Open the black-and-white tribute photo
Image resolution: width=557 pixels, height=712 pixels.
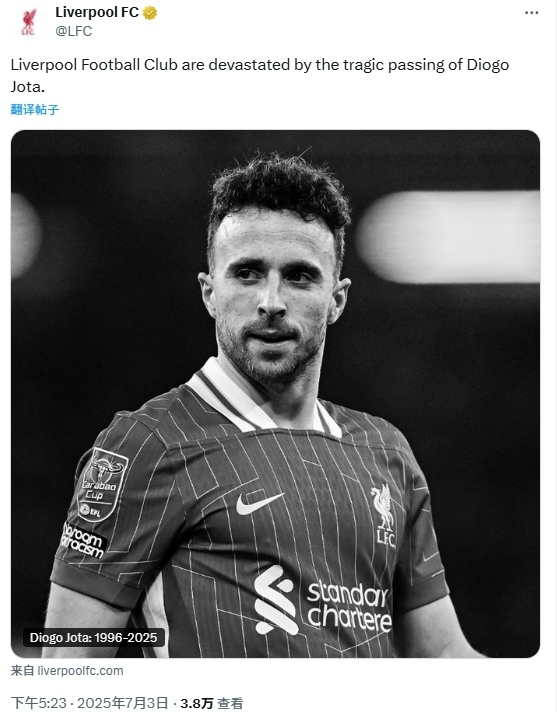point(276,394)
